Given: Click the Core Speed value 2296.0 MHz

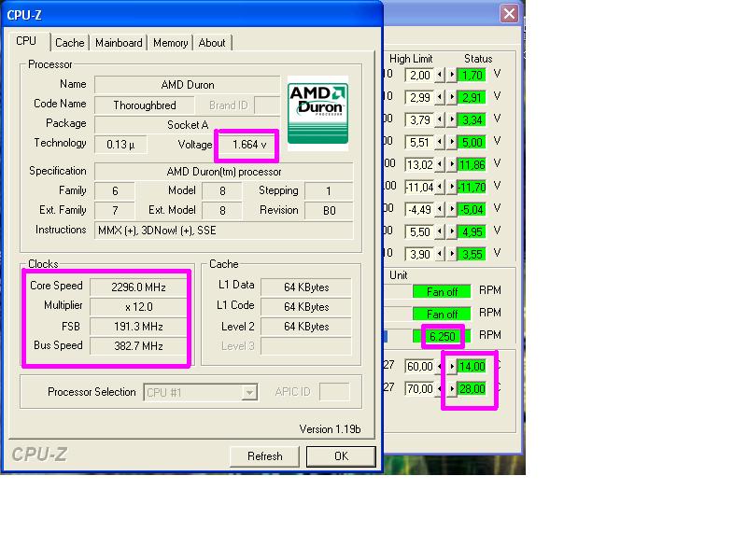Looking at the screenshot, I should 138,287.
